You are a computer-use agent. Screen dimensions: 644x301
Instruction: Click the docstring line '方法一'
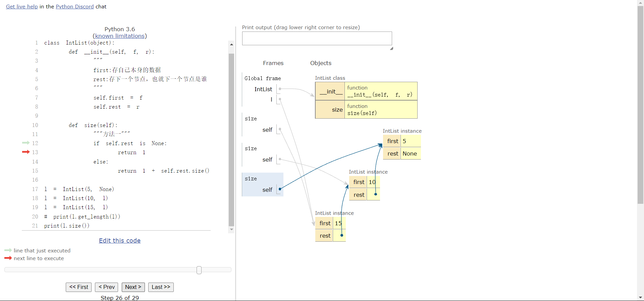click(112, 134)
